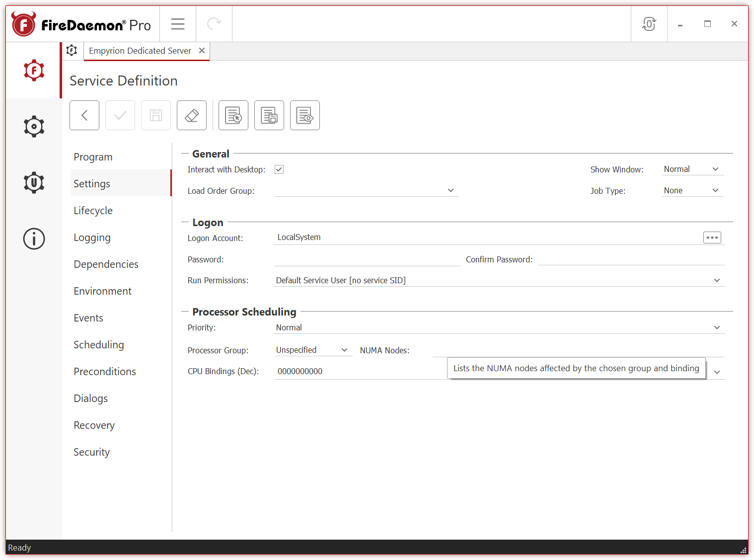Click the document with eye view toolbar icon

[305, 115]
